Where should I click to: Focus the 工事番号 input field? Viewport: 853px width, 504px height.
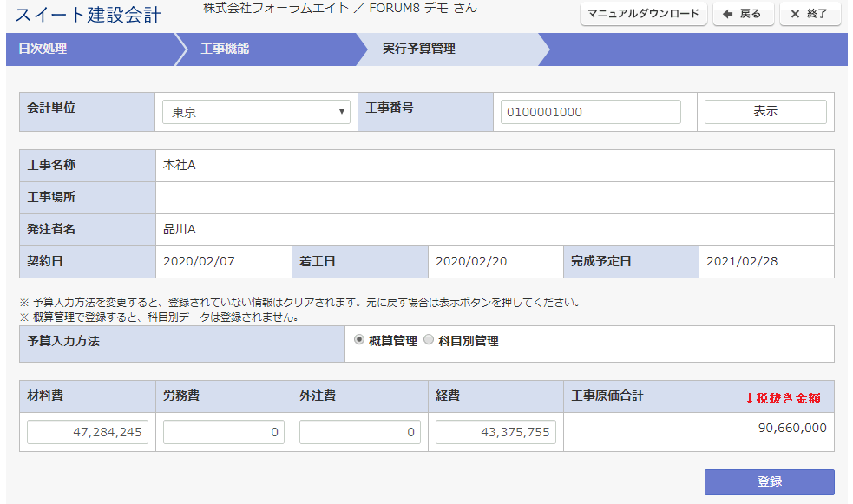click(x=591, y=112)
